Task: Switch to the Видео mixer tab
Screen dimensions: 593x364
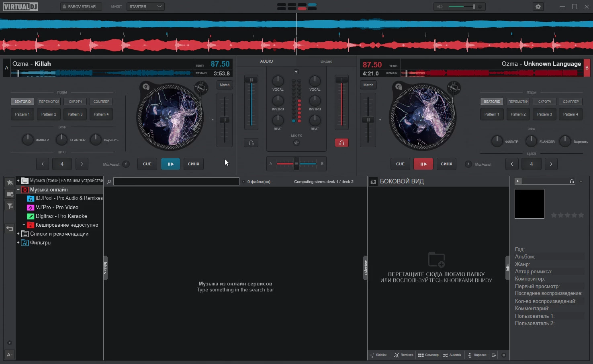Action: (x=326, y=61)
